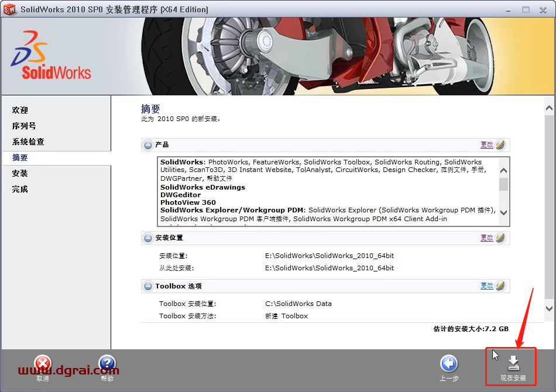The image size is (556, 392).
Task: Click main page scrollbar up arrow
Action: click(x=549, y=108)
